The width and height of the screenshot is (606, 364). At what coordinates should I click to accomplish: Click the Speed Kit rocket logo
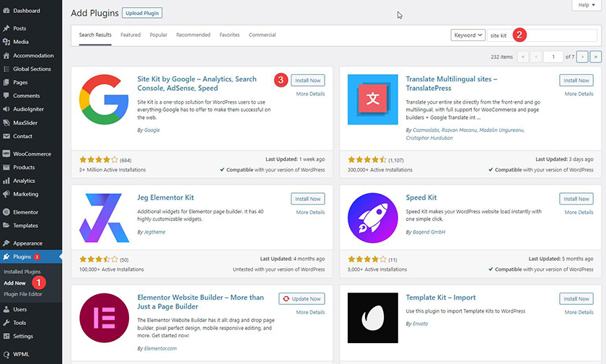tap(372, 218)
